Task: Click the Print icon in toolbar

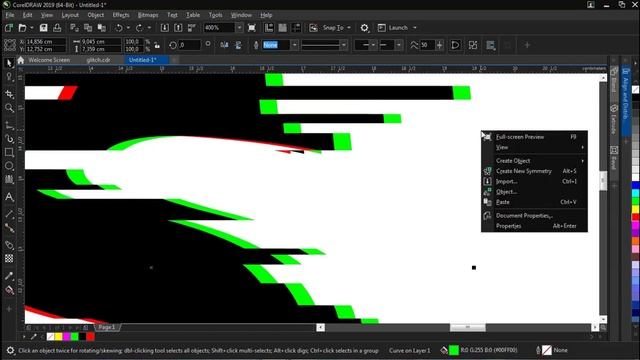Action: (57, 28)
